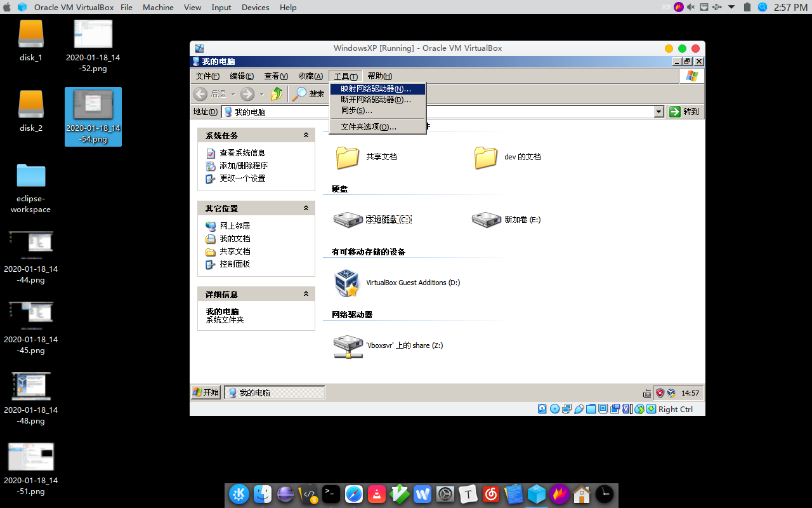Screen dimensions: 812x508
Task: Click the XP 开始 start button
Action: point(206,392)
